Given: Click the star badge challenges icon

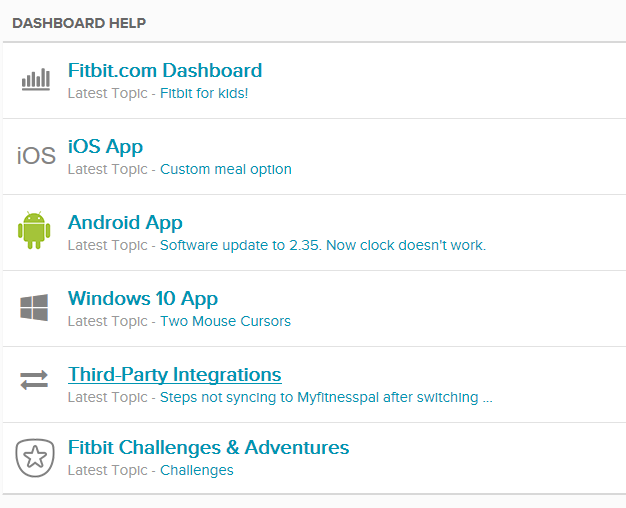Looking at the screenshot, I should 34,458.
